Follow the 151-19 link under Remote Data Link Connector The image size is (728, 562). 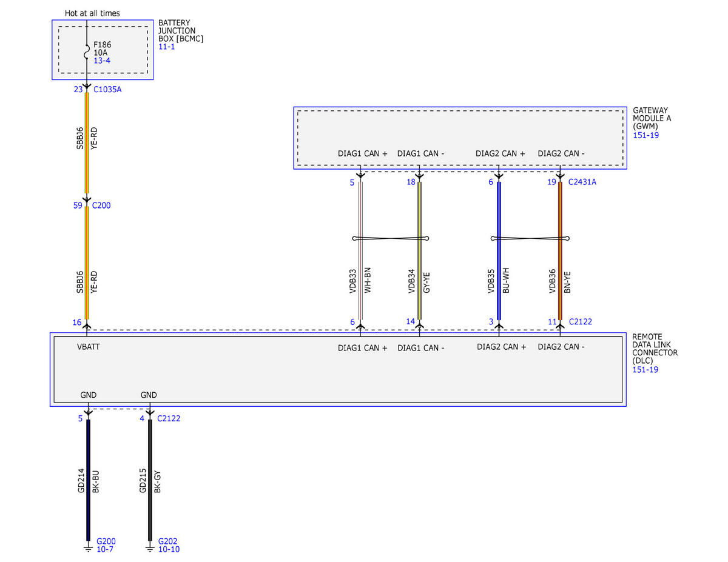tap(645, 369)
